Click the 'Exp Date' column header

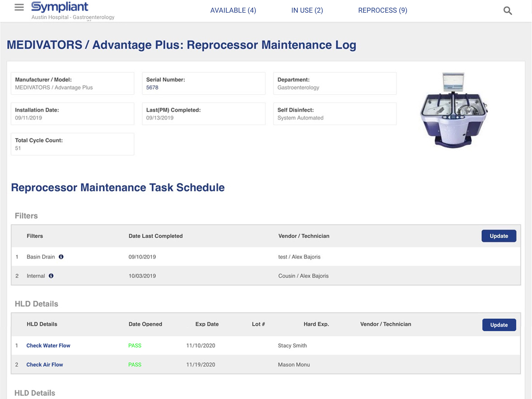point(207,324)
